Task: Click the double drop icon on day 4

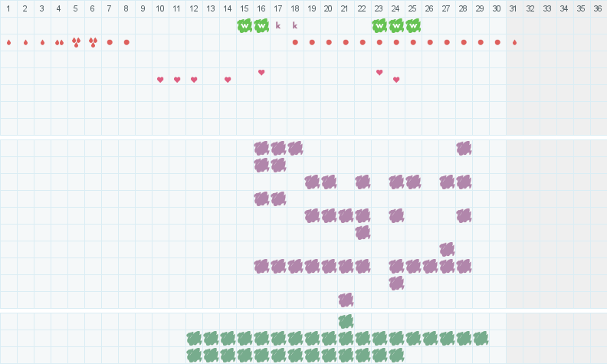Action: point(59,42)
